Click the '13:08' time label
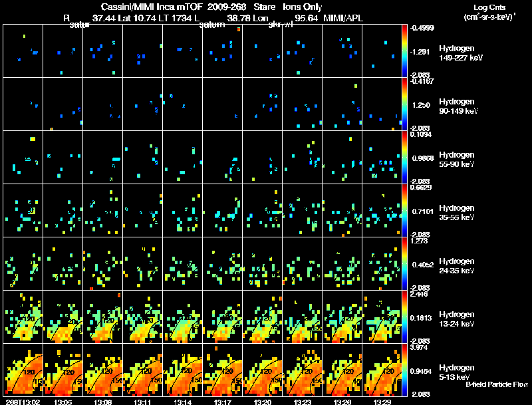The height and width of the screenshot is (405, 532). (103, 402)
